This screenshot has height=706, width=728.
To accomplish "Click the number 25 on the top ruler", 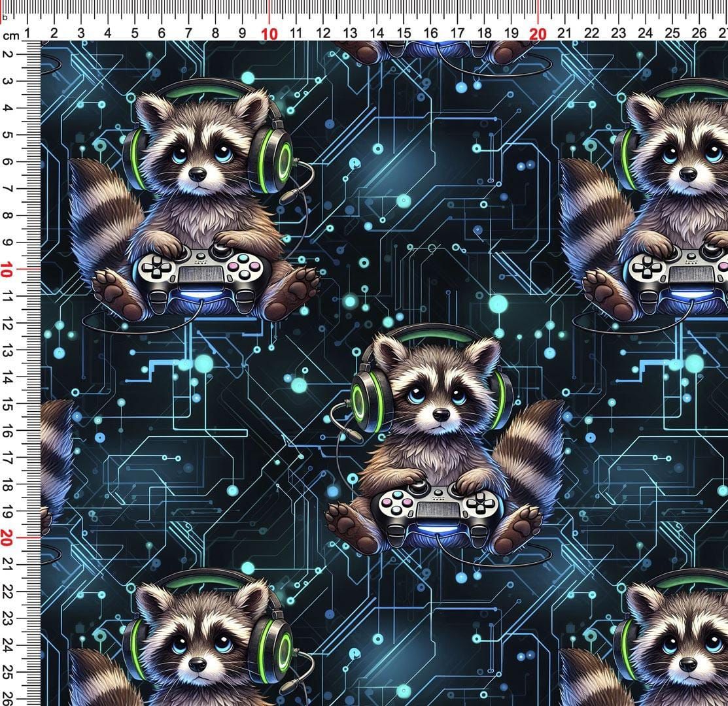I will [x=672, y=33].
